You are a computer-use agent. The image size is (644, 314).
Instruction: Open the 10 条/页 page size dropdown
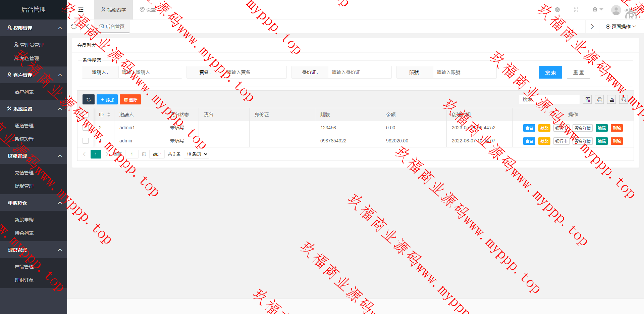pos(197,154)
